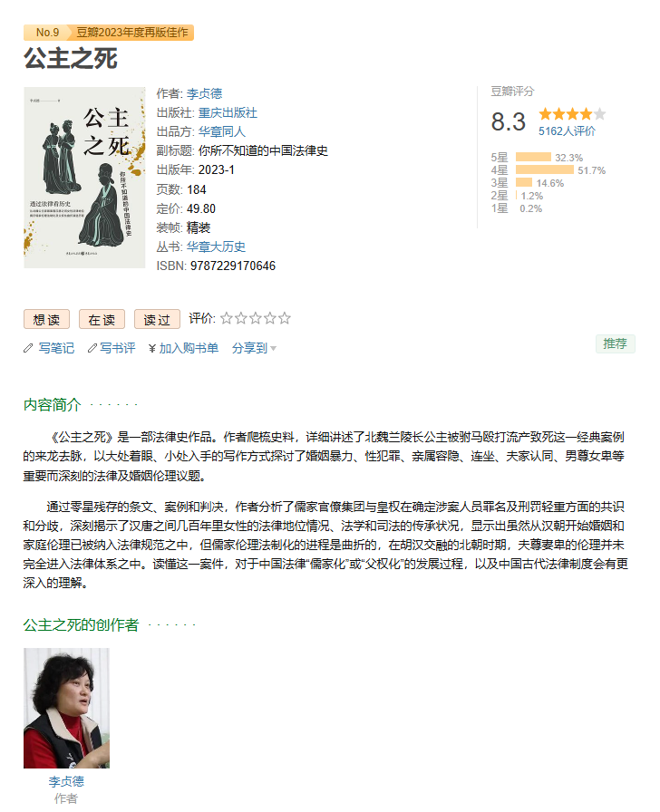
Task: Click the pencil icon beside 写书评
Action: click(92, 349)
